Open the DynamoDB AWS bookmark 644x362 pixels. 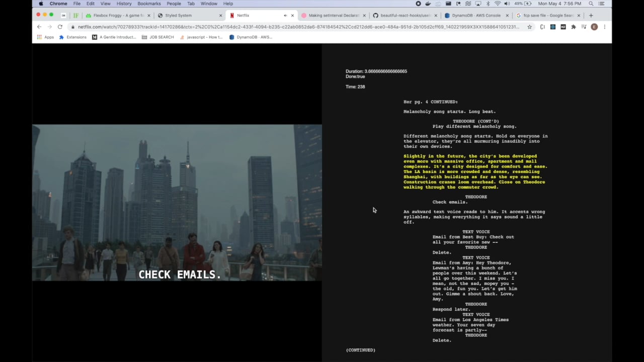pos(251,37)
